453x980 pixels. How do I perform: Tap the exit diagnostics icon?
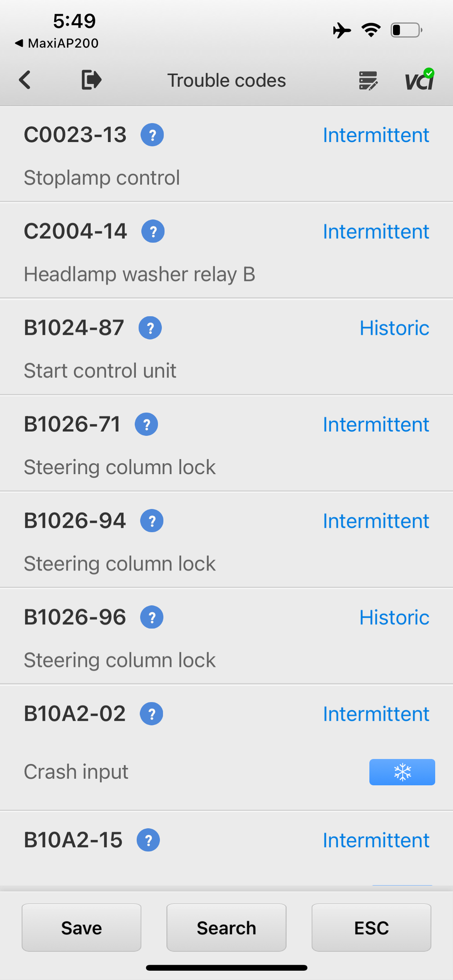pyautogui.click(x=91, y=80)
